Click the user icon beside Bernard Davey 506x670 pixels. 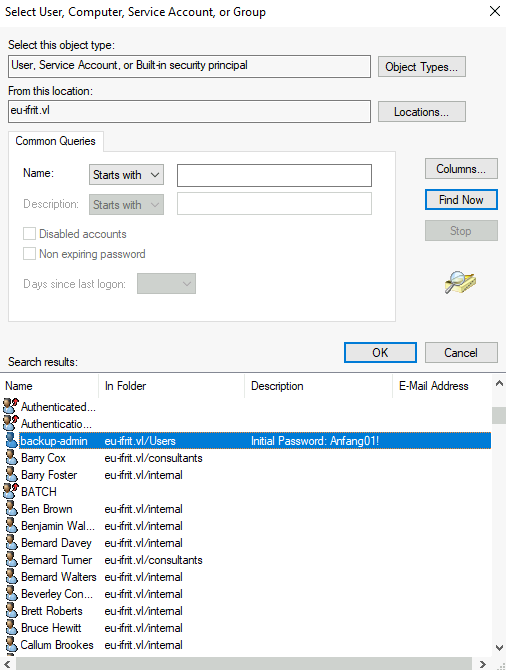click(x=11, y=543)
